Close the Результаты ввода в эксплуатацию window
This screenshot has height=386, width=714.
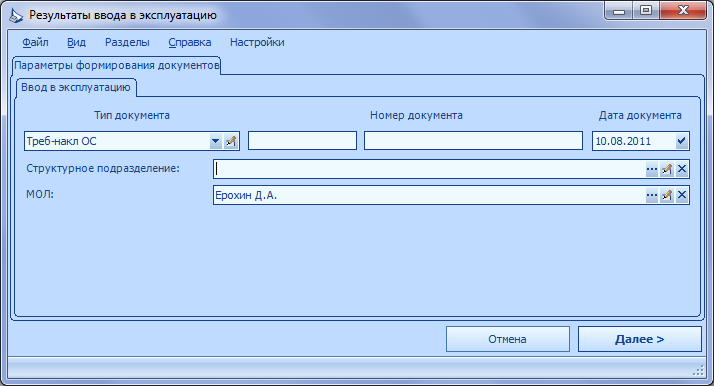click(683, 11)
